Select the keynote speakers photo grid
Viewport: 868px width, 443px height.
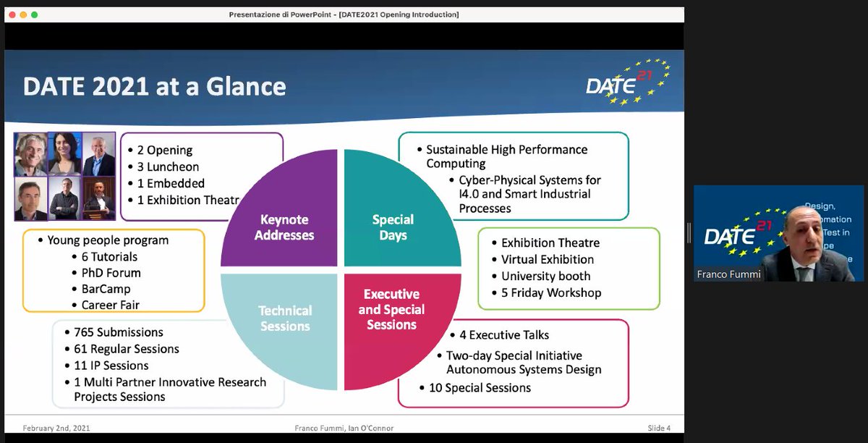pos(64,176)
